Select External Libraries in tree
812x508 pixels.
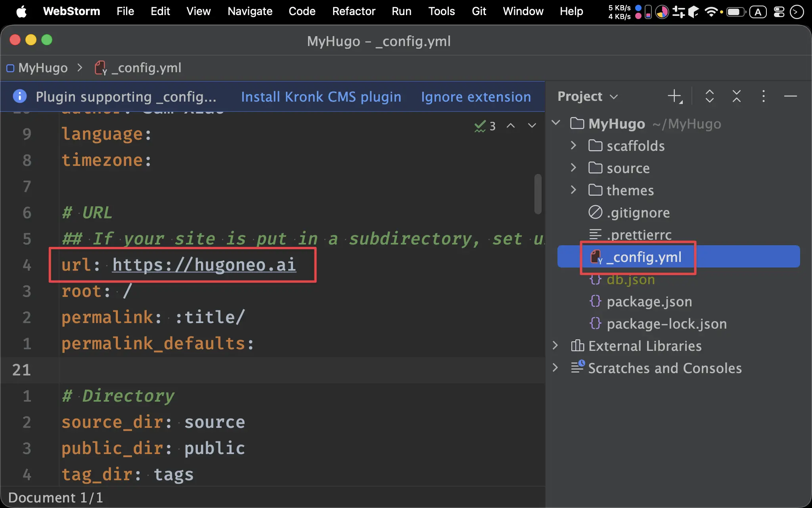point(636,346)
